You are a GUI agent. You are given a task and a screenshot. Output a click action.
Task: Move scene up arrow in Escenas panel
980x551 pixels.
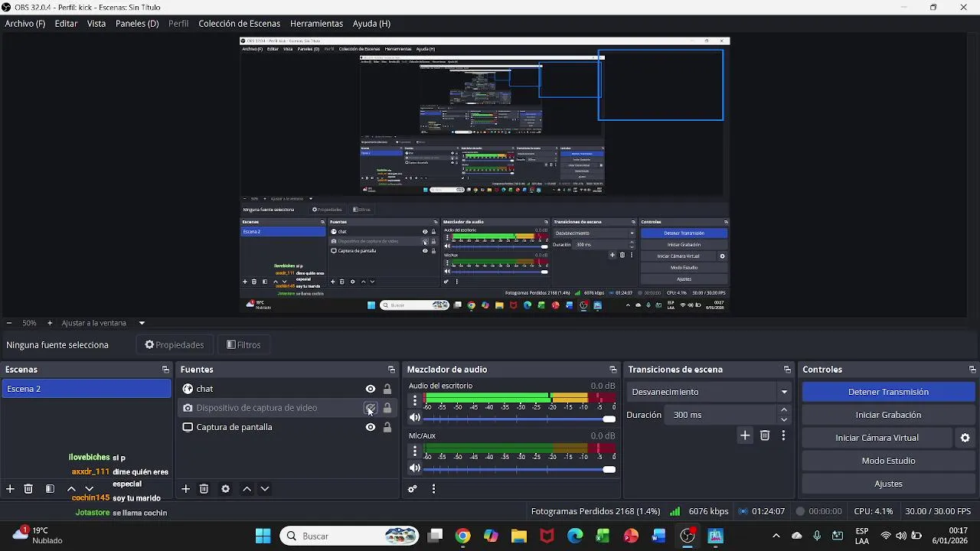pyautogui.click(x=71, y=489)
